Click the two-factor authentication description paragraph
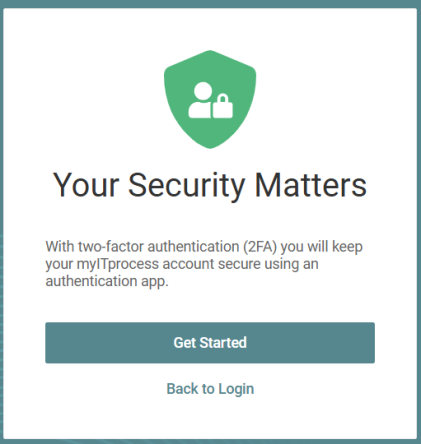 [x=204, y=264]
